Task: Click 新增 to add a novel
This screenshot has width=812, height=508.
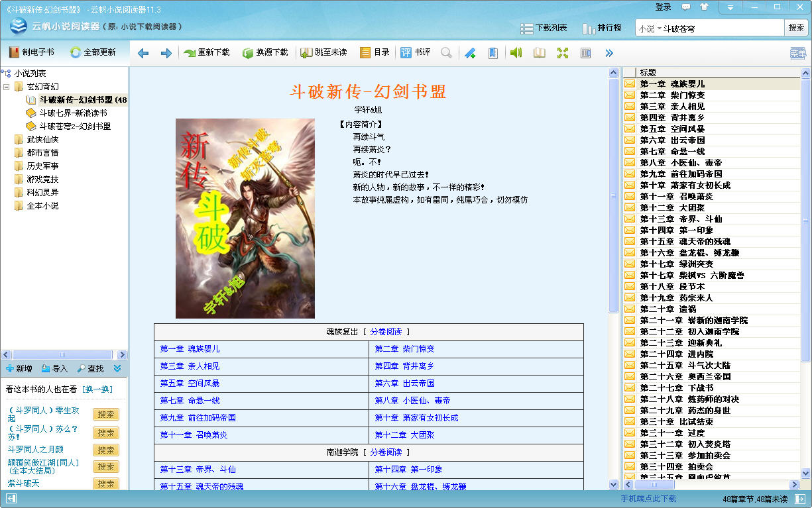Action: [19, 368]
